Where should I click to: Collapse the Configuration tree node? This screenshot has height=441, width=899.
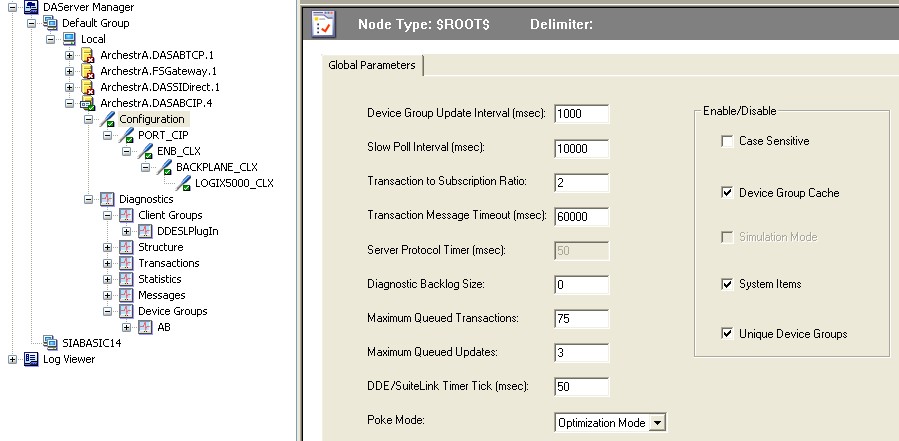89,119
